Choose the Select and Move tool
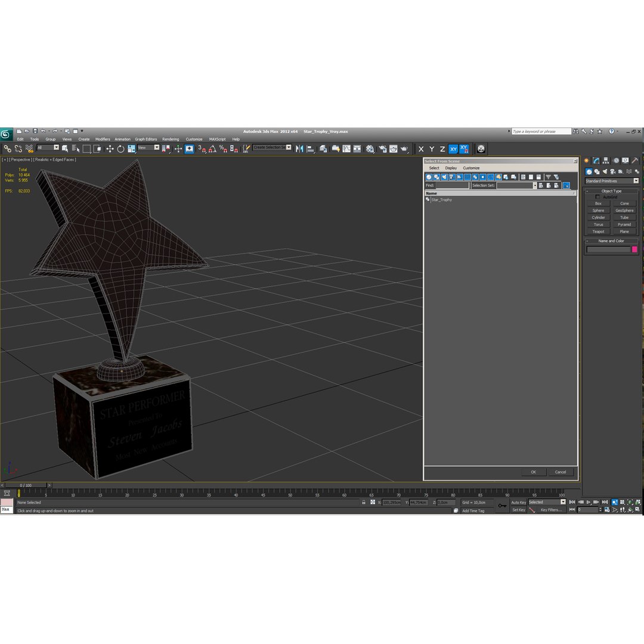644x644 pixels. (110, 148)
